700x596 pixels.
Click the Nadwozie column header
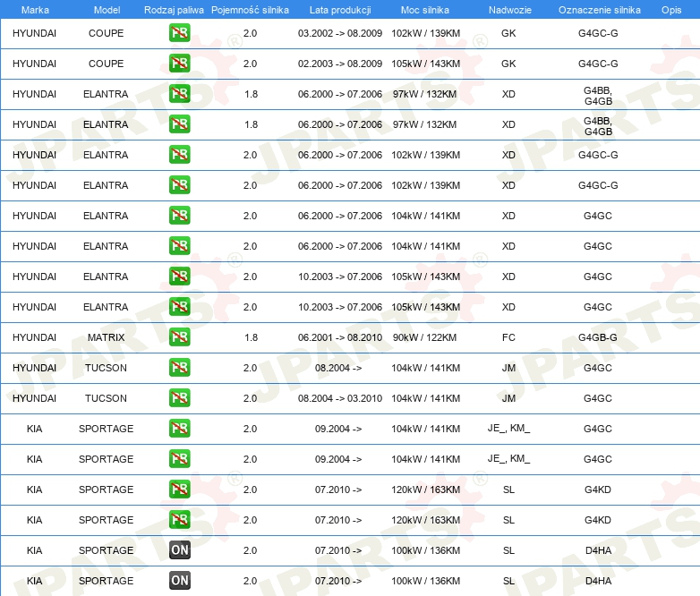pyautogui.click(x=508, y=9)
